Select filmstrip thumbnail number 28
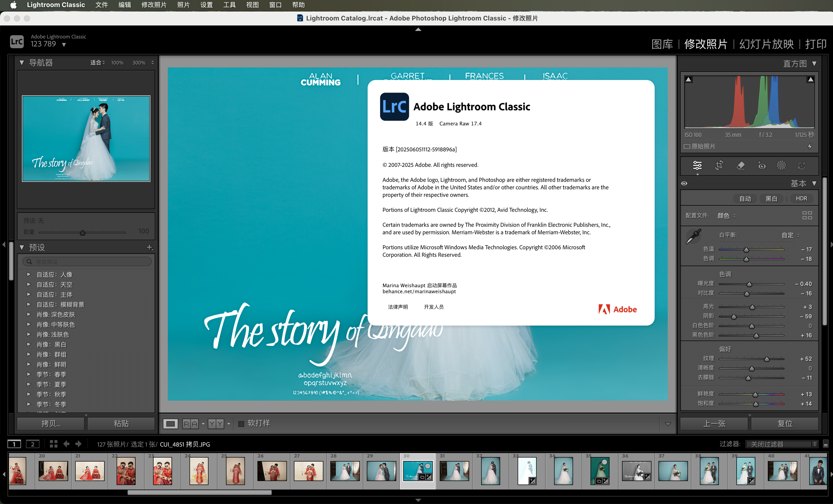 click(345, 471)
